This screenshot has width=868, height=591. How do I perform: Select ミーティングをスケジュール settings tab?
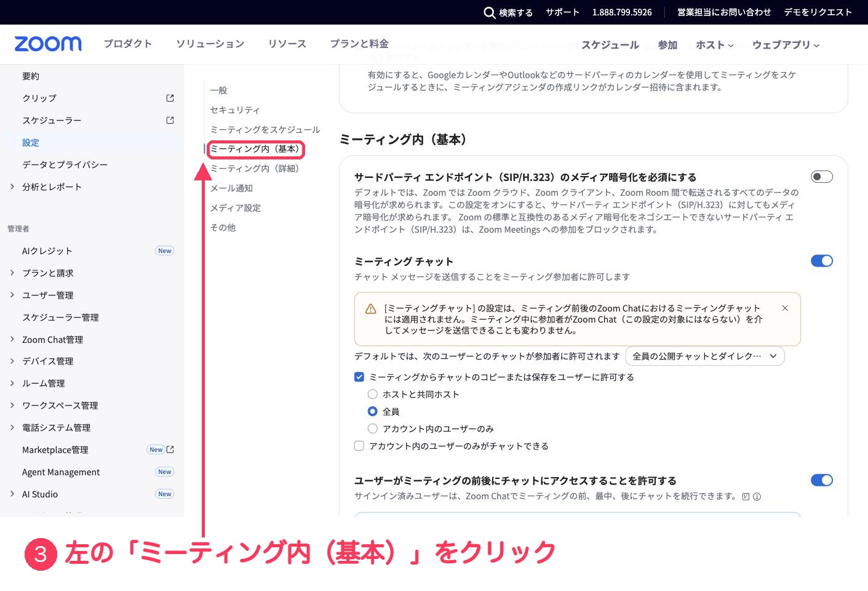click(265, 129)
